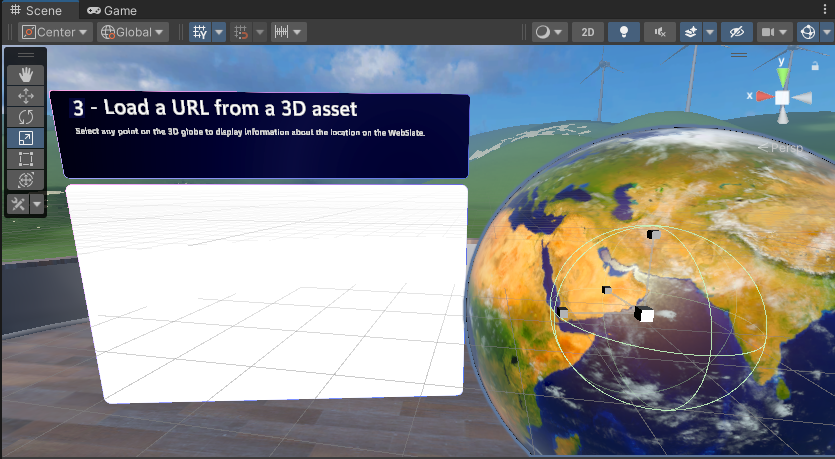The width and height of the screenshot is (835, 459).
Task: Switch to the Game tab
Action: (x=112, y=11)
